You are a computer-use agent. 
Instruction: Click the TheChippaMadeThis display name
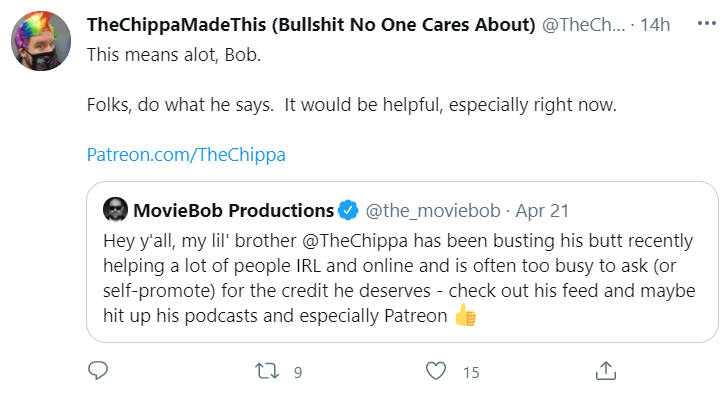(311, 25)
